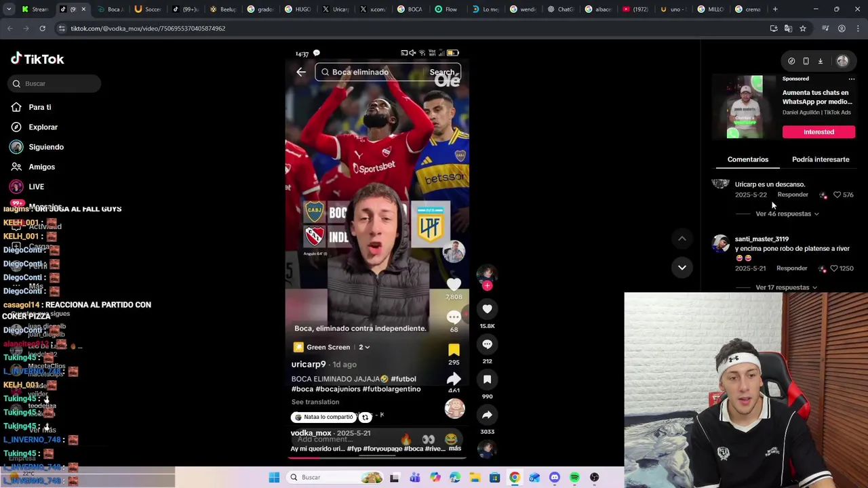Save the video with the 990 bookmark icon
The image size is (868, 488).
click(x=487, y=380)
